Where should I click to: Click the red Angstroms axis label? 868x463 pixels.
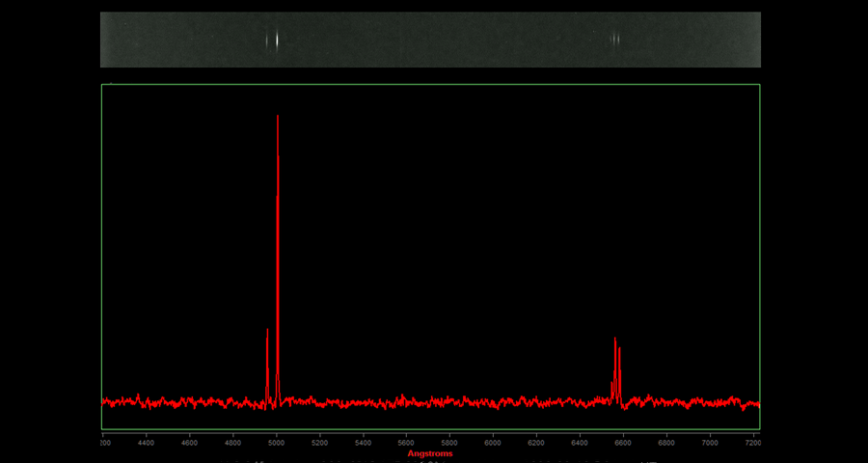coord(430,453)
